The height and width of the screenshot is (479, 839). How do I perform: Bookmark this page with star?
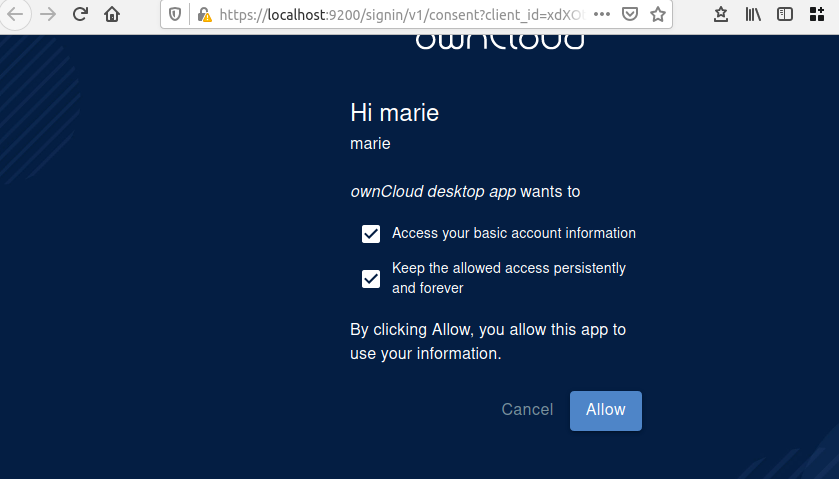[x=658, y=14]
